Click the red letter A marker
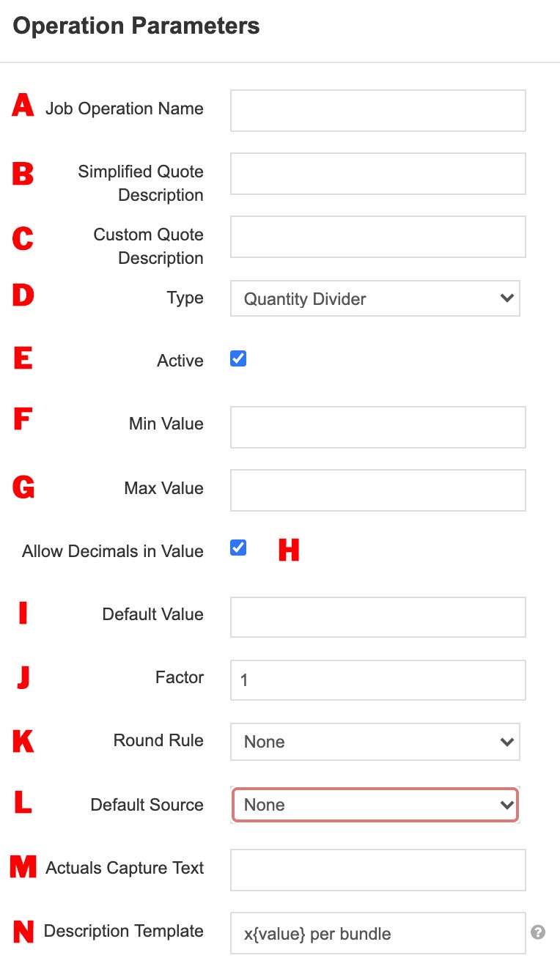560x969 pixels. tap(23, 106)
